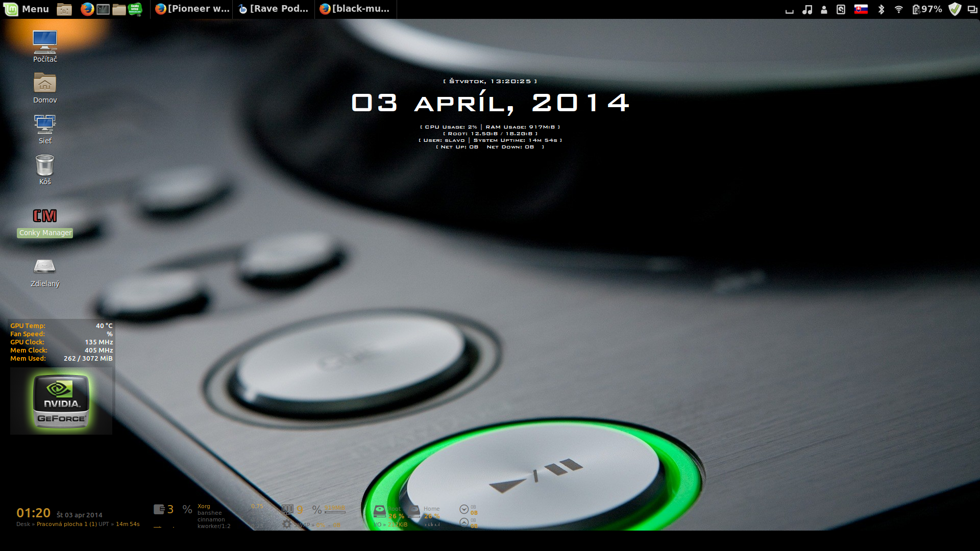The height and width of the screenshot is (551, 980).
Task: Click the kworker/1:2 process entry
Action: 214,526
